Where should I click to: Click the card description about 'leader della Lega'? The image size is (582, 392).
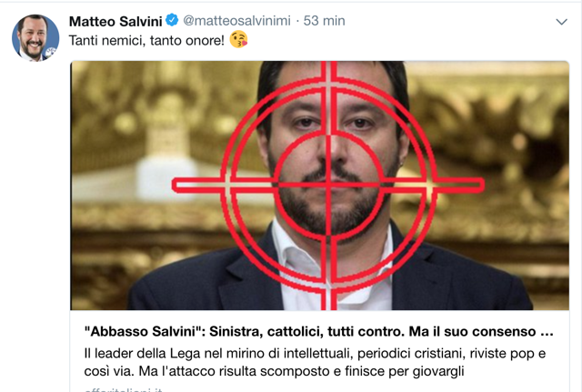pyautogui.click(x=315, y=362)
